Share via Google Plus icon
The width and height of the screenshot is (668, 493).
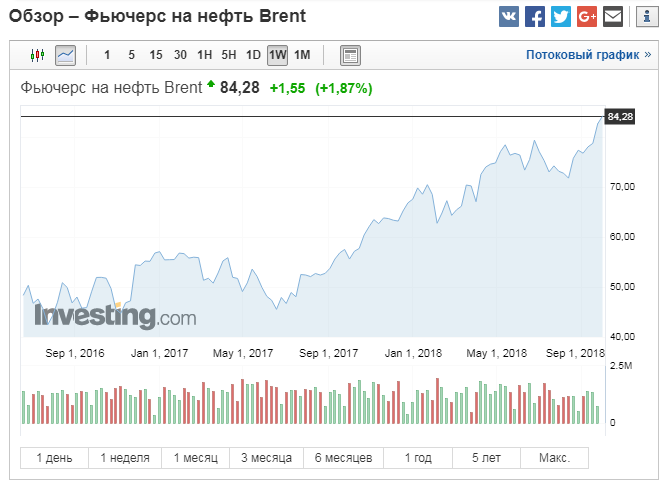pyautogui.click(x=587, y=17)
